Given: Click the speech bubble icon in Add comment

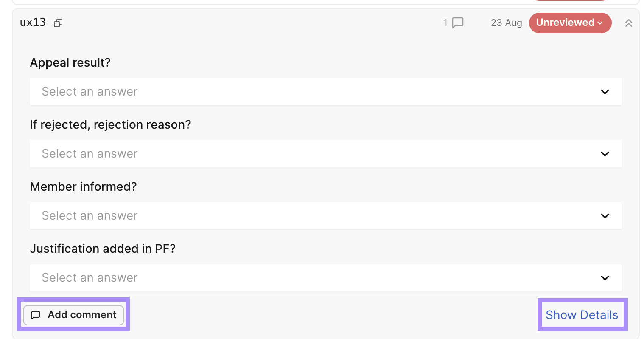Looking at the screenshot, I should point(36,315).
